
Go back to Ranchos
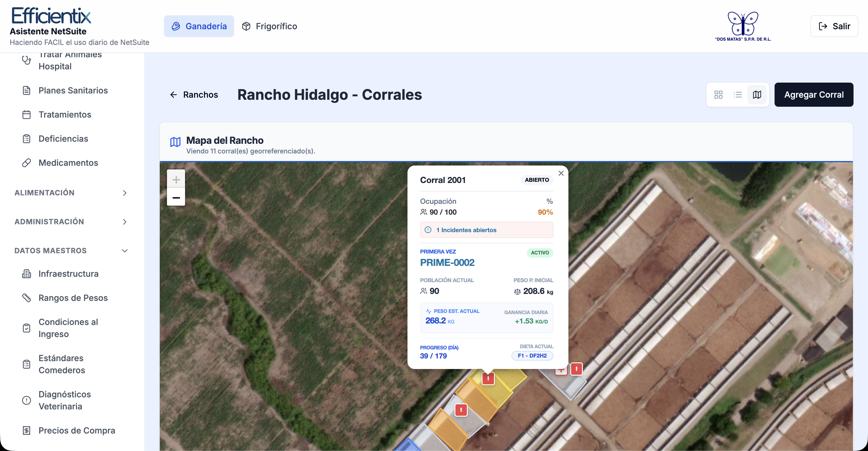194,95
